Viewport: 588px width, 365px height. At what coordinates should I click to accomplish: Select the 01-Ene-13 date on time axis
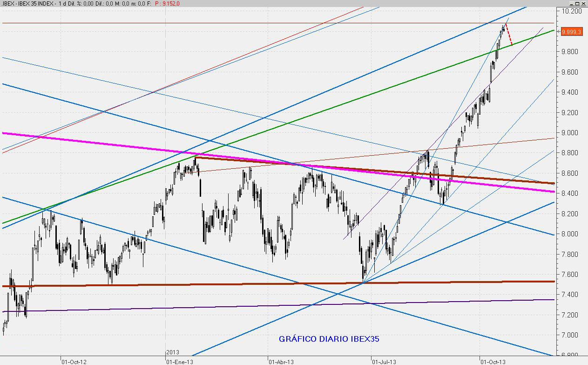(179, 361)
